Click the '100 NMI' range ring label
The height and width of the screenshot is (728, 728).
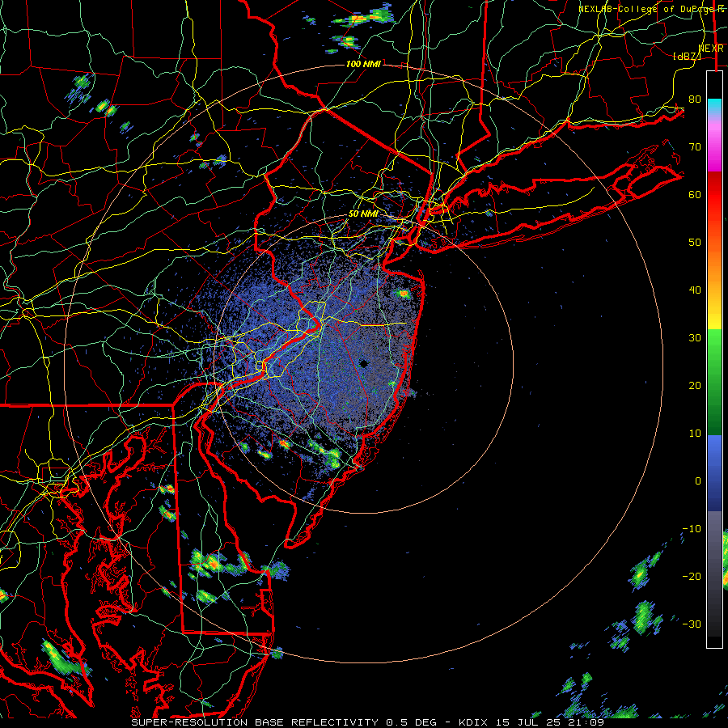(x=363, y=64)
